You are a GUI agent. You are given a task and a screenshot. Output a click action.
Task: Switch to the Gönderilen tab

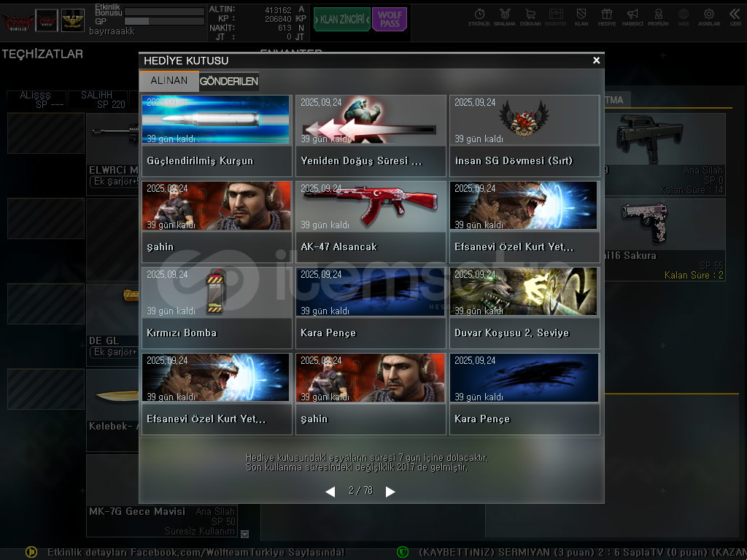coord(228,82)
